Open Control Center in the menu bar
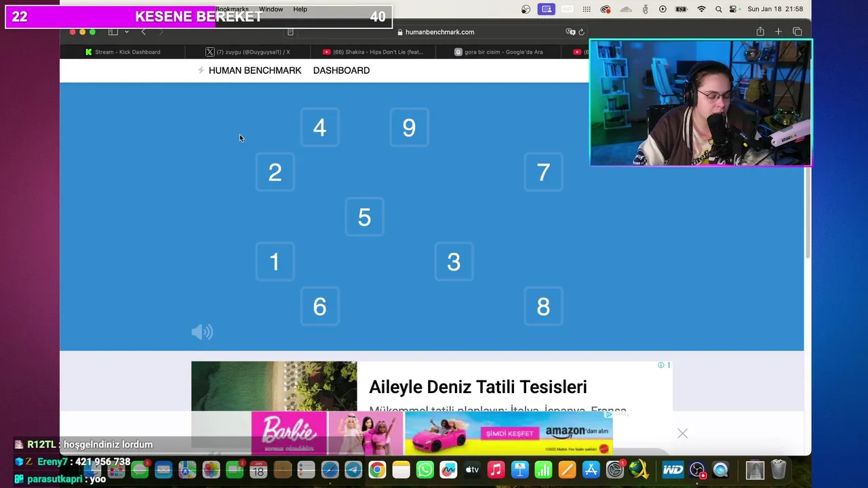This screenshot has height=488, width=868. pos(733,9)
